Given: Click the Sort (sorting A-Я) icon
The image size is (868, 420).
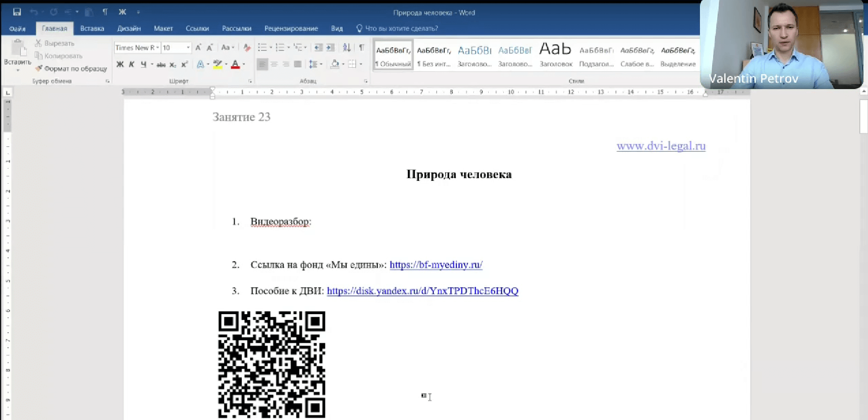Looking at the screenshot, I should tap(347, 47).
